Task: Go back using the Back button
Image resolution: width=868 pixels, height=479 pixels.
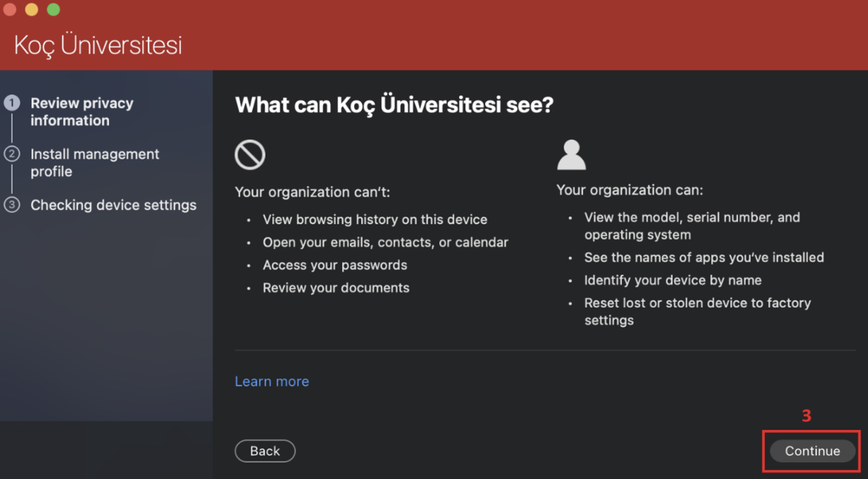Action: [265, 451]
